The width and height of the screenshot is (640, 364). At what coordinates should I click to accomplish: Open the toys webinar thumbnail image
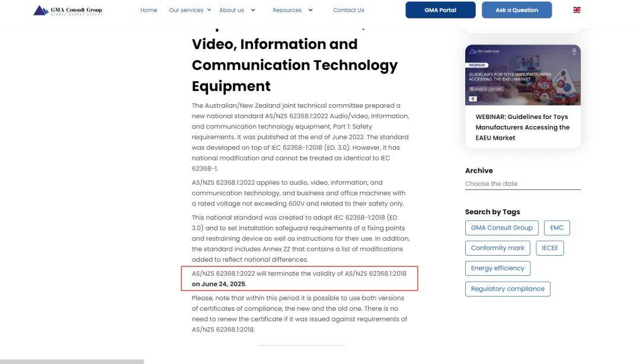pos(522,75)
